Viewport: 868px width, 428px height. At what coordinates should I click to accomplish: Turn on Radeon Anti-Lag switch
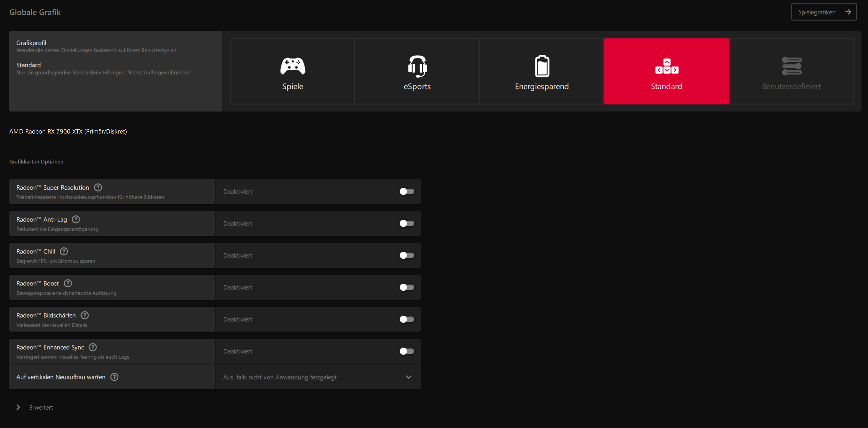[x=406, y=223]
